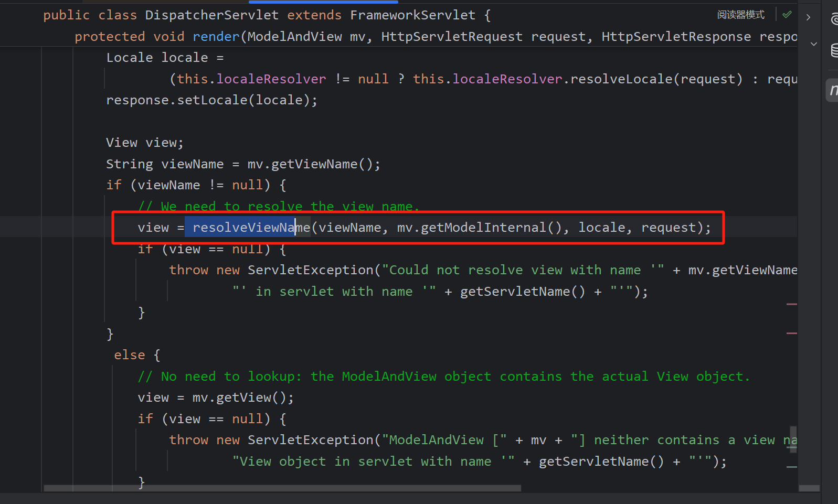This screenshot has height=504, width=838.
Task: Click the "' in servlet with name '" string
Action: 334,292
